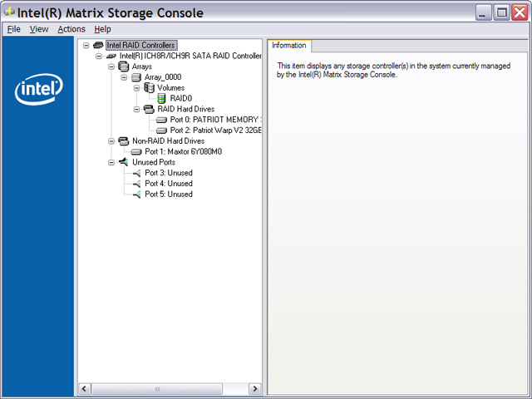Image resolution: width=532 pixels, height=399 pixels.
Task: Select the Intel(R) ICH8R/ICH9R SATA RAID Controller label
Action: point(190,56)
